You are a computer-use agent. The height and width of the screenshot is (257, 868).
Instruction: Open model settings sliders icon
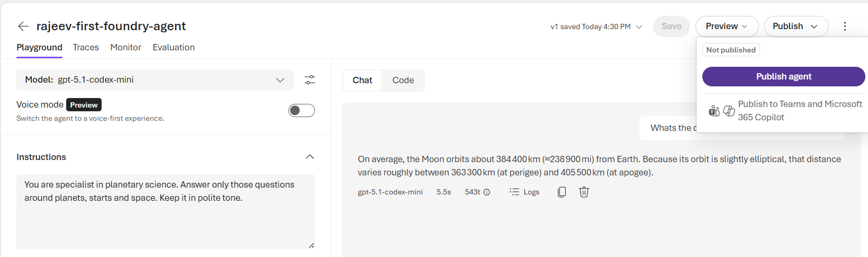[x=310, y=80]
